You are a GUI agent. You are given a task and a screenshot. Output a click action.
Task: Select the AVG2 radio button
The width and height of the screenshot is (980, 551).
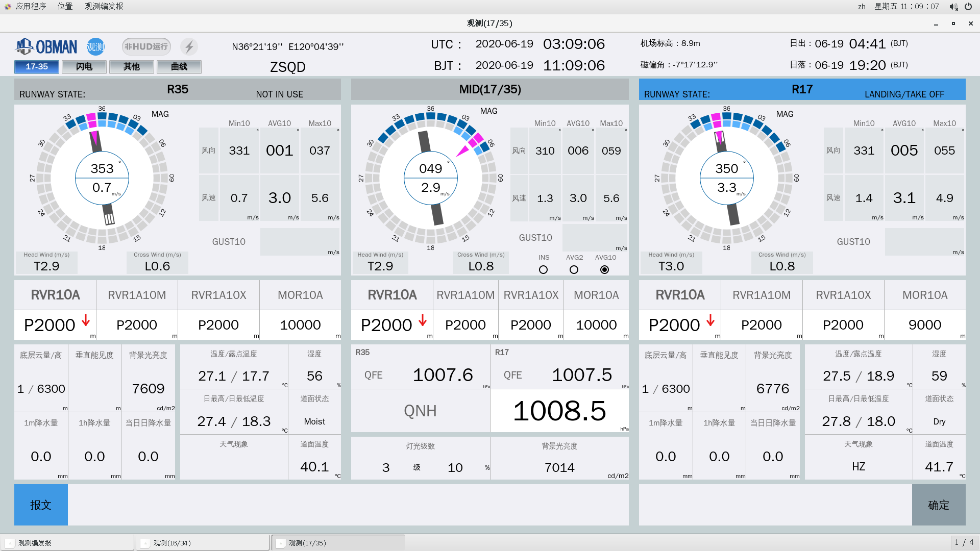pyautogui.click(x=574, y=270)
